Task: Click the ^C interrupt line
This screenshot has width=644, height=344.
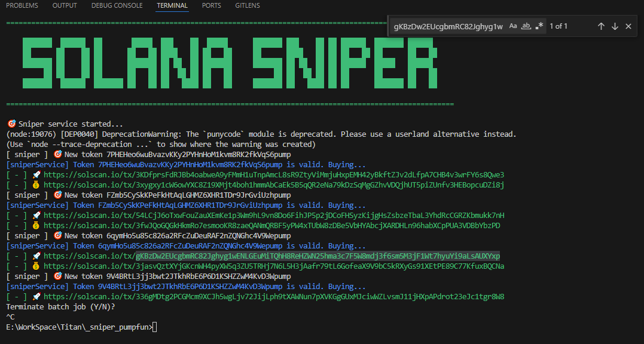Action: 10,317
